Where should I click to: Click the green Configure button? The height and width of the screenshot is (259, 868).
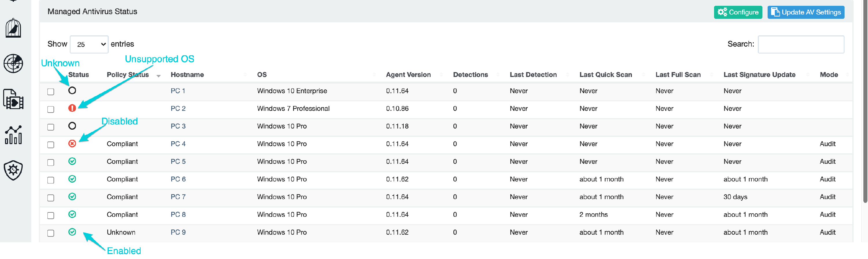[738, 12]
